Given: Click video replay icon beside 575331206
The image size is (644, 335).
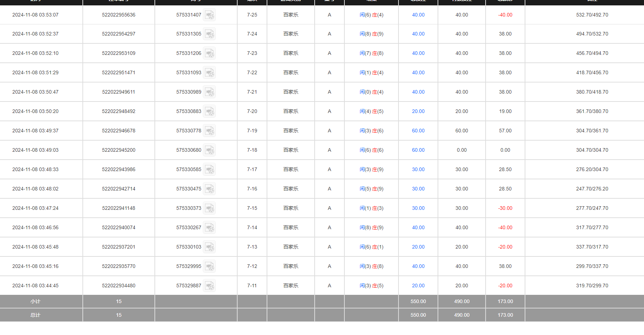Looking at the screenshot, I should click(x=209, y=53).
